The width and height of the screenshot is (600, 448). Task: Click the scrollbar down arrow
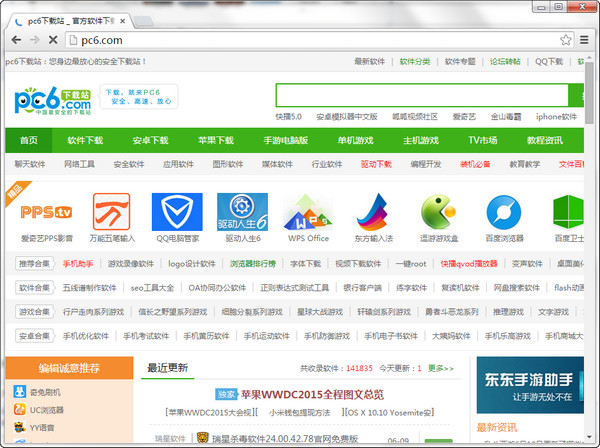(589, 437)
